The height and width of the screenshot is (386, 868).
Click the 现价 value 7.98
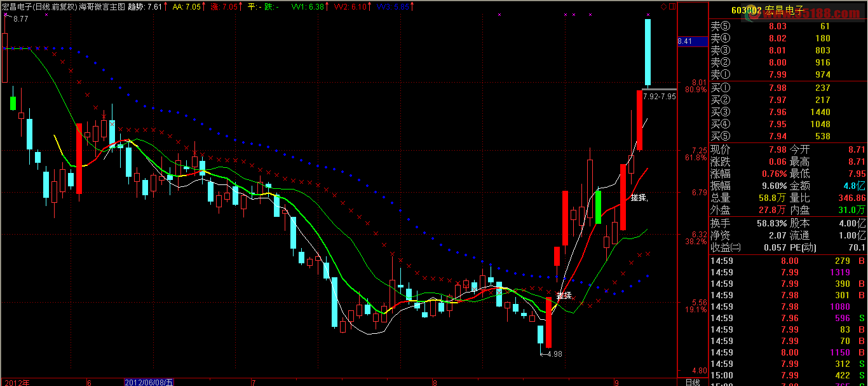coord(777,149)
